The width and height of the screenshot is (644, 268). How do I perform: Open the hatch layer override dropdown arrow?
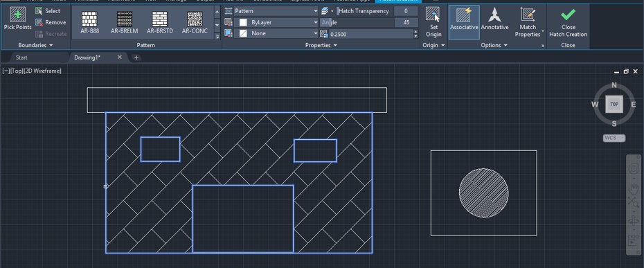(x=332, y=12)
